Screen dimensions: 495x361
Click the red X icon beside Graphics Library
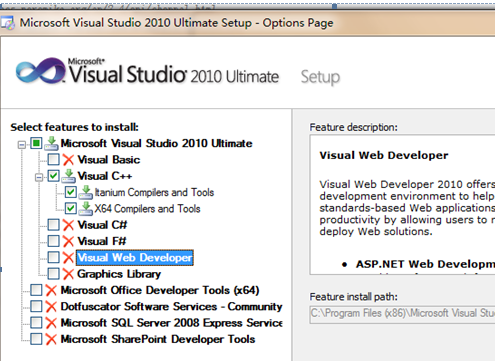pos(68,274)
